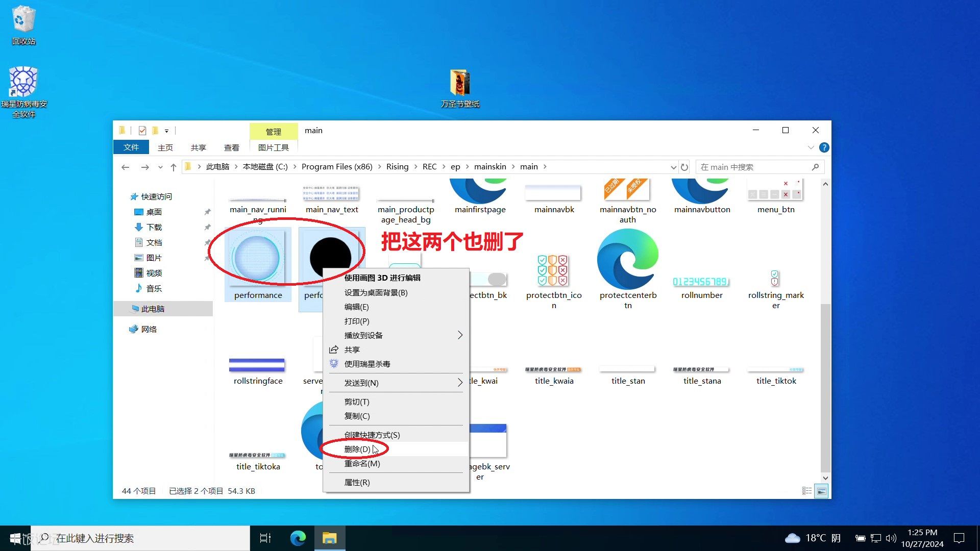
Task: Open the 图片工具 ribbon tab
Action: [274, 147]
